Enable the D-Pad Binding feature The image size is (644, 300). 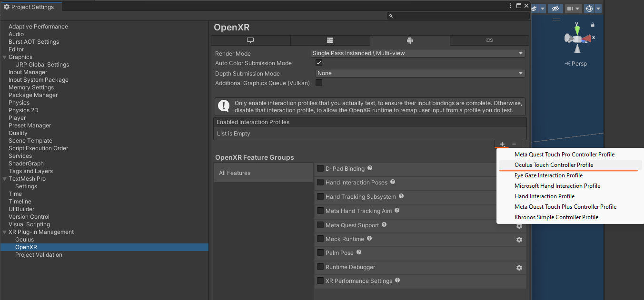(x=320, y=168)
